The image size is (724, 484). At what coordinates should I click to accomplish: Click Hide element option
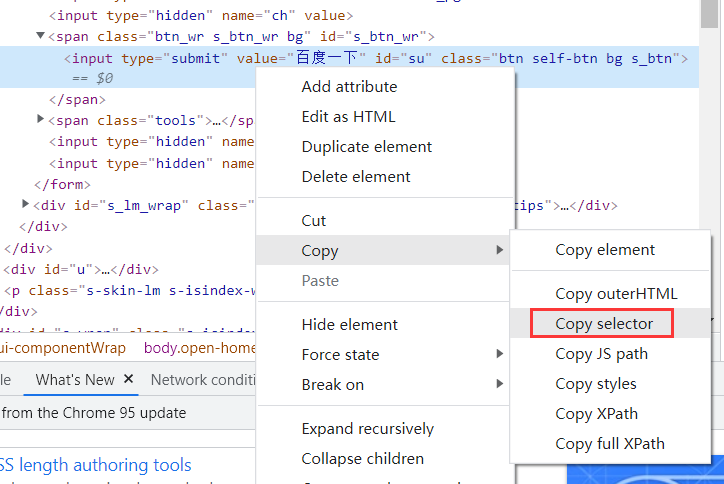pos(349,325)
